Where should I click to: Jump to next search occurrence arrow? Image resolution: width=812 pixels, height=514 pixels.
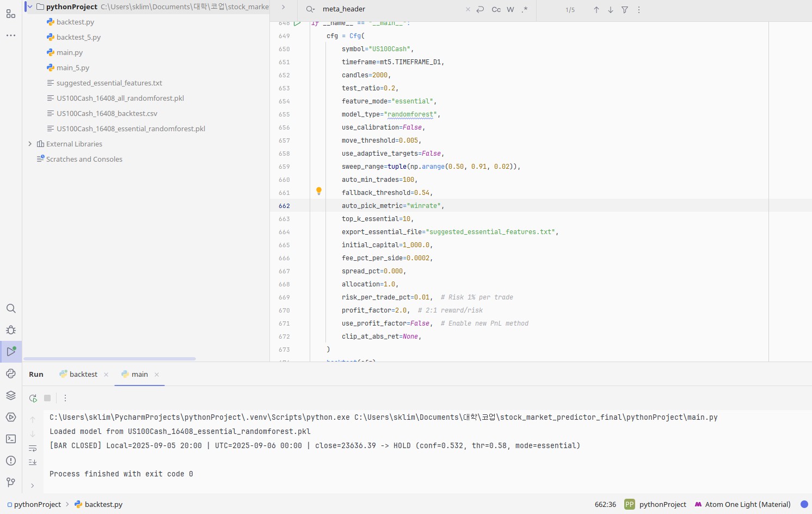tap(611, 10)
